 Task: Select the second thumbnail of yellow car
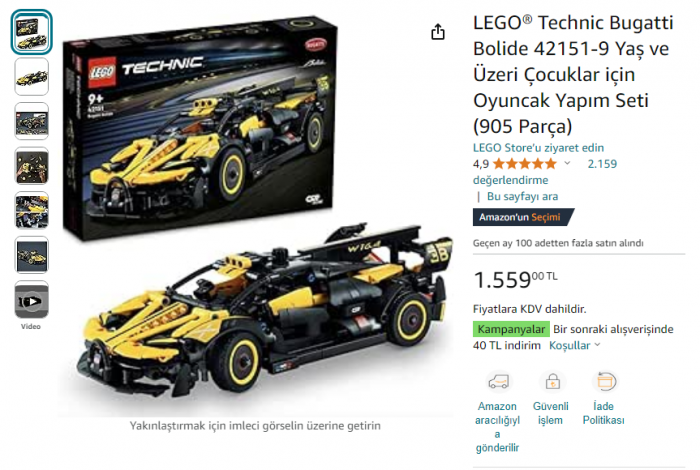[31, 77]
